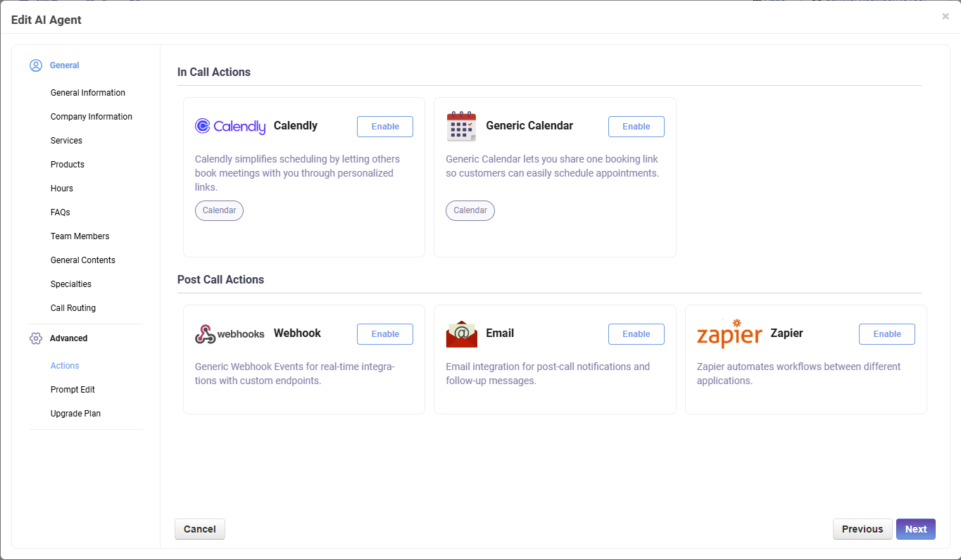Image resolution: width=961 pixels, height=560 pixels.
Task: Enable the Zapier integration
Action: [886, 334]
